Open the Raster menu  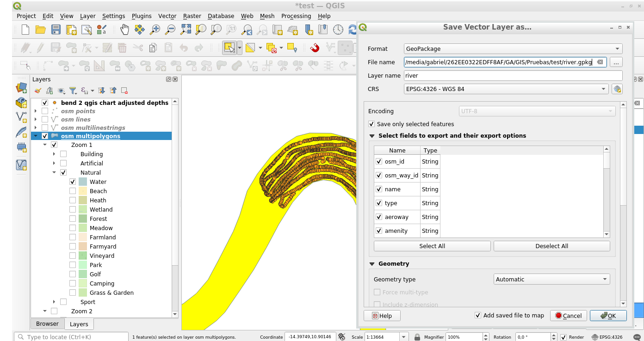(192, 16)
